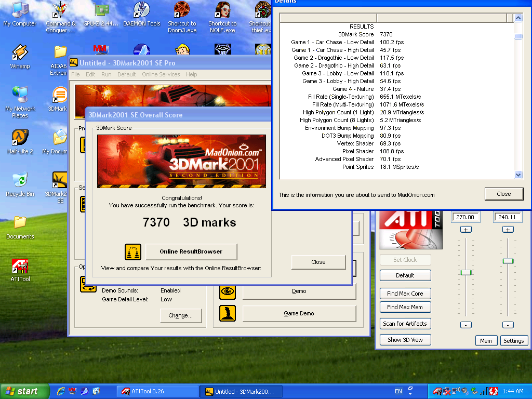Increase memory clock with the plus button

(508, 230)
